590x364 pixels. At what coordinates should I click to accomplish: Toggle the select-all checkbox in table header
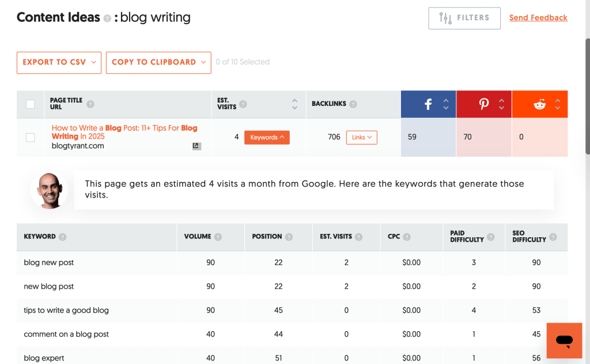pyautogui.click(x=31, y=104)
